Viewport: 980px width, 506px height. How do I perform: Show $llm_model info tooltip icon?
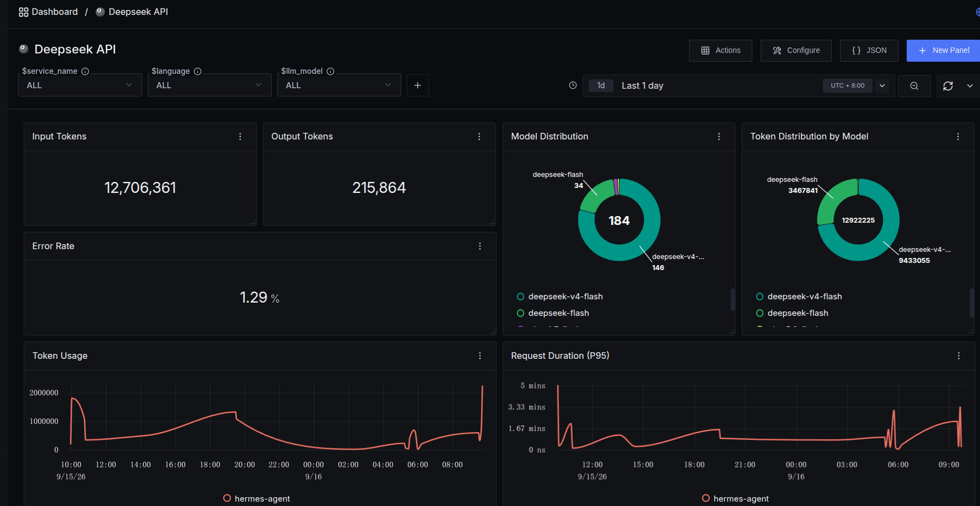click(x=331, y=71)
